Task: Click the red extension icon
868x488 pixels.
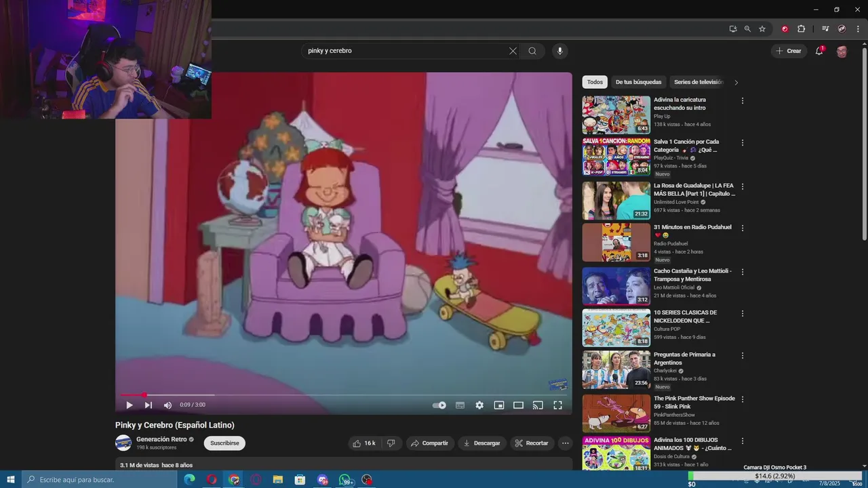Action: (x=785, y=29)
